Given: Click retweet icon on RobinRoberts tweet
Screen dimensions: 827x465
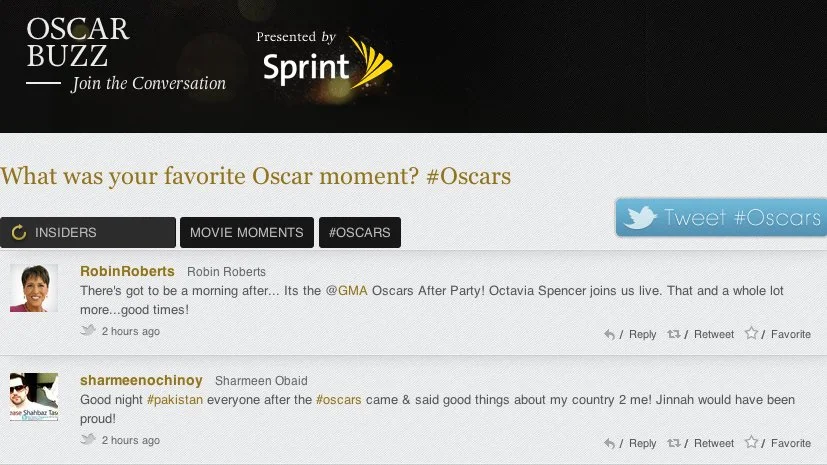Looking at the screenshot, I should coord(674,334).
